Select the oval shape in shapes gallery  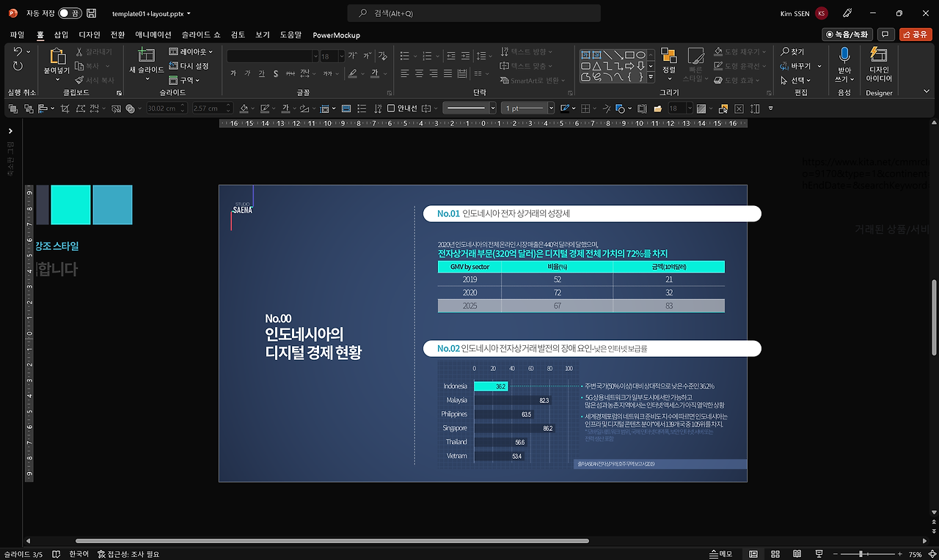pyautogui.click(x=640, y=55)
